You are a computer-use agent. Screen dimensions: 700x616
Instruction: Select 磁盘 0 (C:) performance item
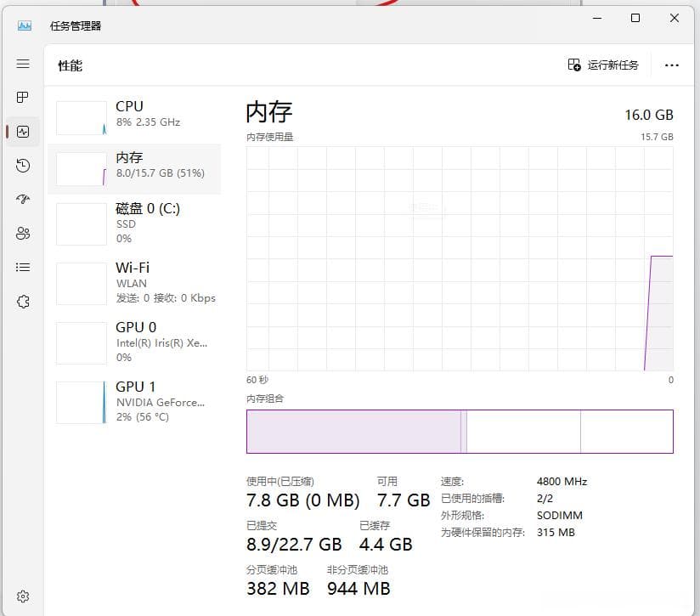coord(134,223)
